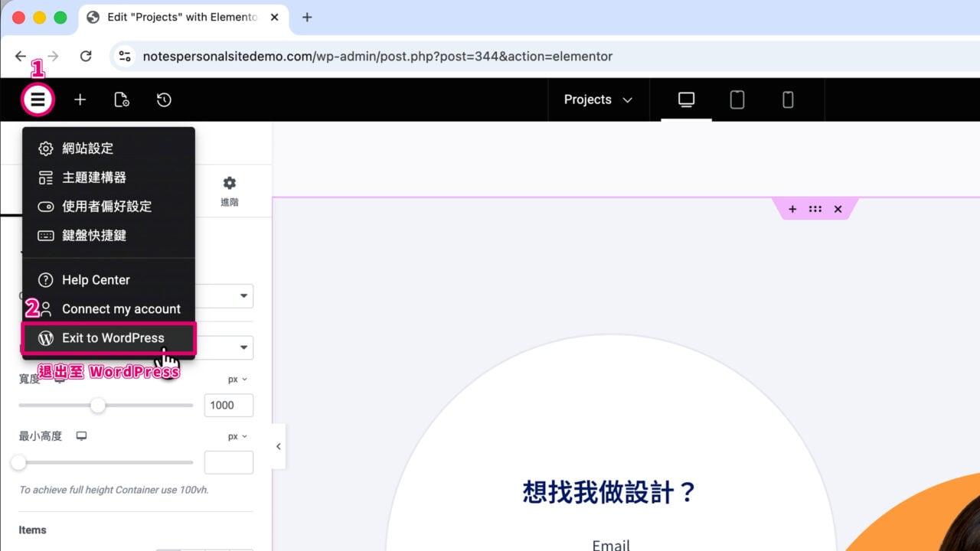Edit the width value field showing 1000

[x=228, y=406]
